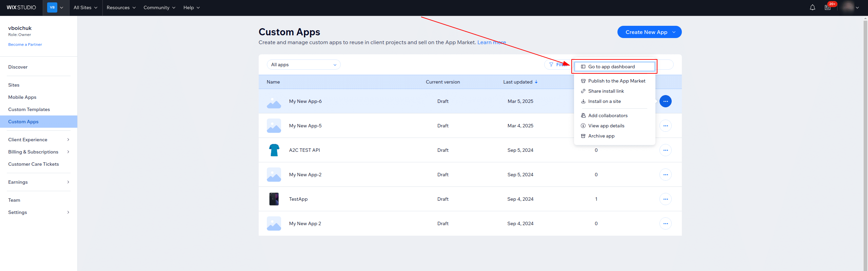Open more actions for My New App 2
This screenshot has width=868, height=271.
(x=665, y=223)
